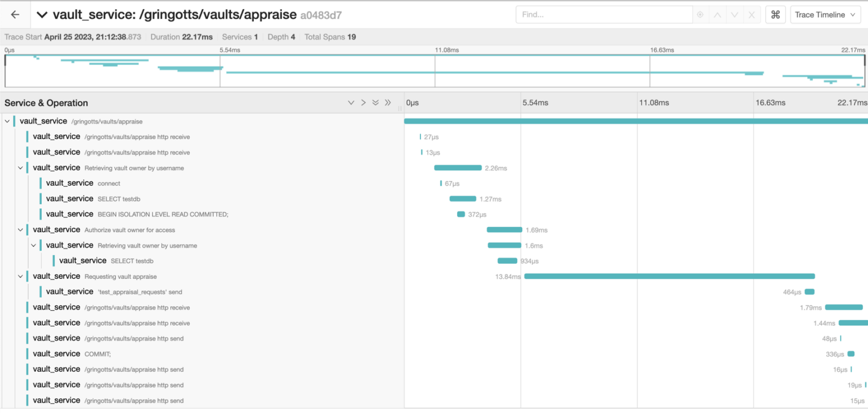This screenshot has height=413, width=868.
Task: Collapse the trace header via its chevron
Action: 42,14
